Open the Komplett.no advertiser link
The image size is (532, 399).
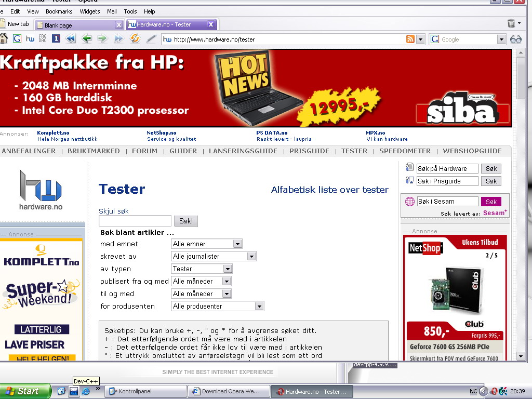[53, 132]
